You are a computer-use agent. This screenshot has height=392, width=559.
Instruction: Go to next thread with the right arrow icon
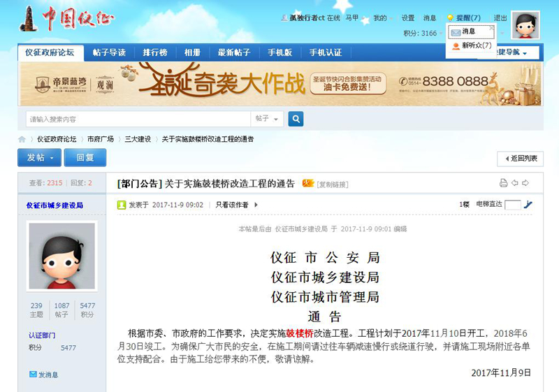[x=525, y=183]
